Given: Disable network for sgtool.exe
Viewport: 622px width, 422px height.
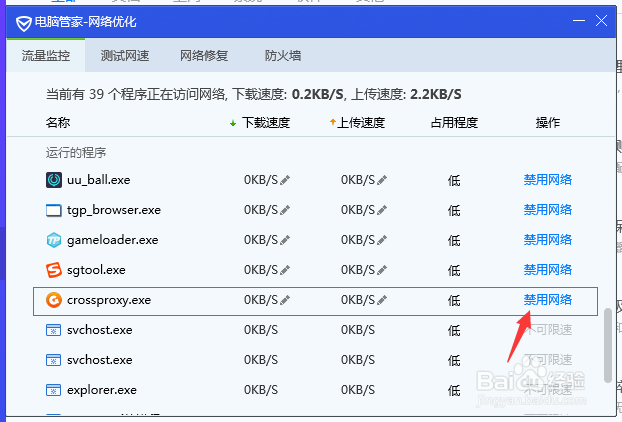Looking at the screenshot, I should tap(547, 270).
